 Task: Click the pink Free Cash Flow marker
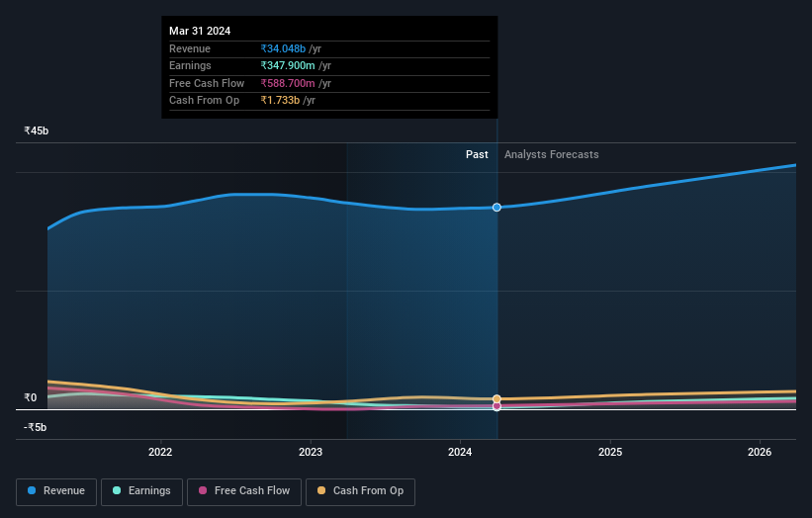click(x=496, y=406)
